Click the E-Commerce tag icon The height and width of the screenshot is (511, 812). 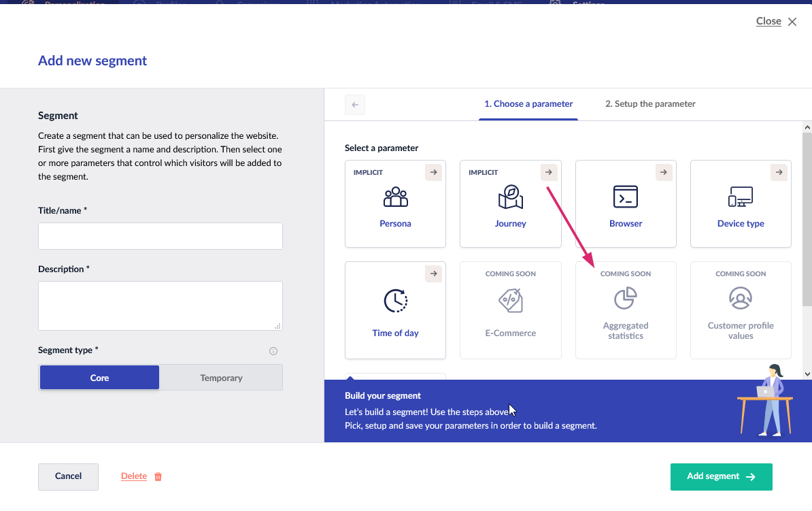click(x=511, y=301)
